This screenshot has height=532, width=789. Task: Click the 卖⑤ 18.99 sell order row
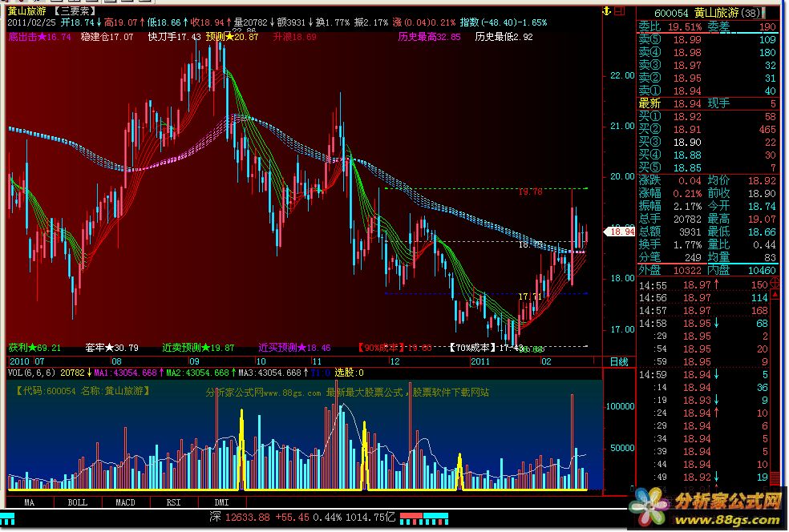(x=707, y=40)
